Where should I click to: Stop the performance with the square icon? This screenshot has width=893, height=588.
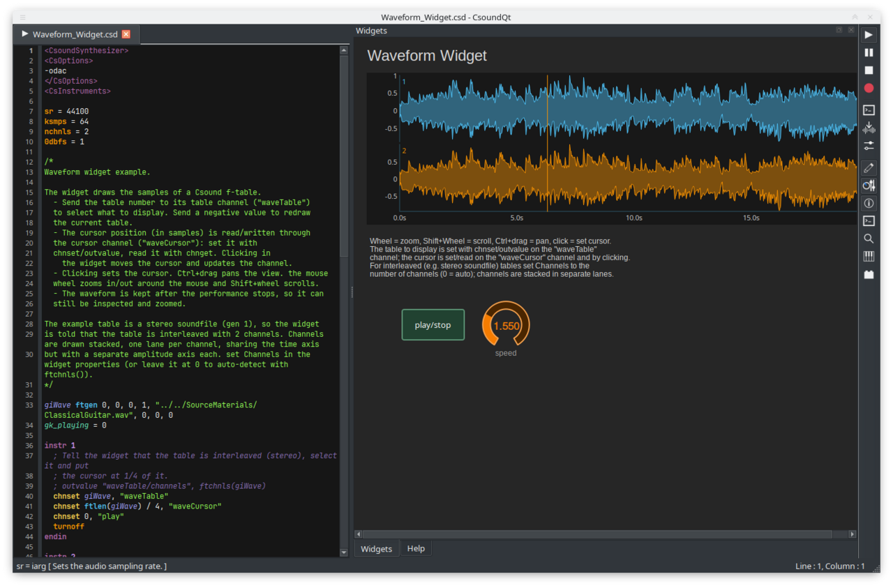click(869, 70)
